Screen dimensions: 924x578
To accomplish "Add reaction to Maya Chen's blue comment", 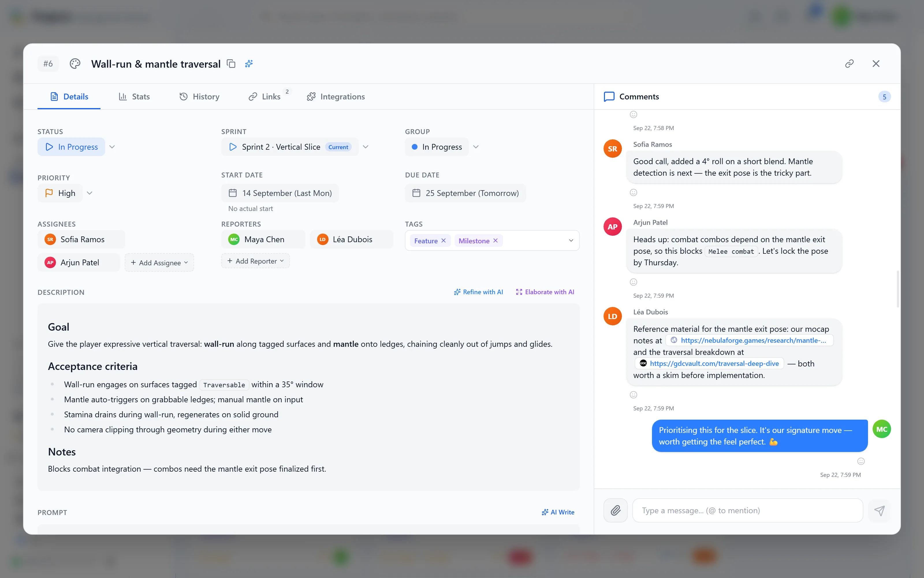I will coord(861,462).
